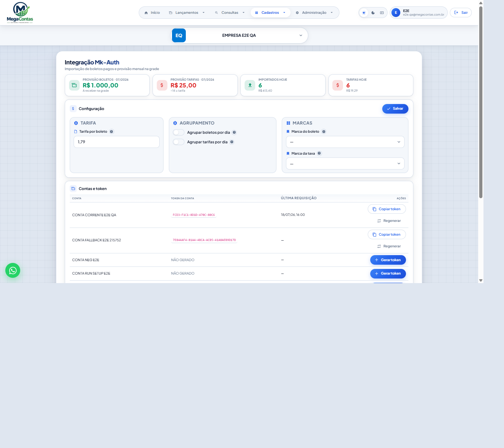Click the 18/07/26, 16:00 last request cell
504x448 pixels.
tap(293, 215)
